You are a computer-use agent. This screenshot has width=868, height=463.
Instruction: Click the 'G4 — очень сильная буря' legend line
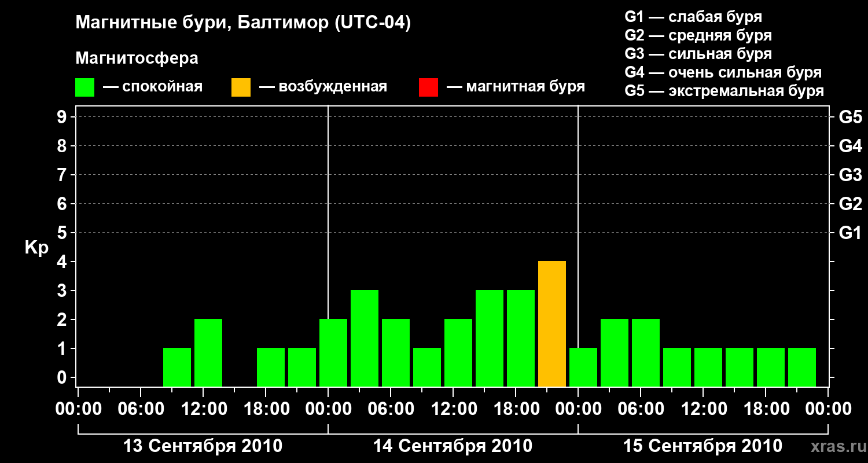pos(723,72)
